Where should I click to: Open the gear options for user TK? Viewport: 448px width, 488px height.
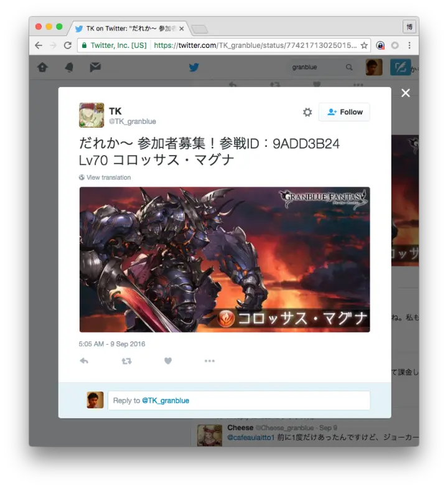tap(307, 112)
